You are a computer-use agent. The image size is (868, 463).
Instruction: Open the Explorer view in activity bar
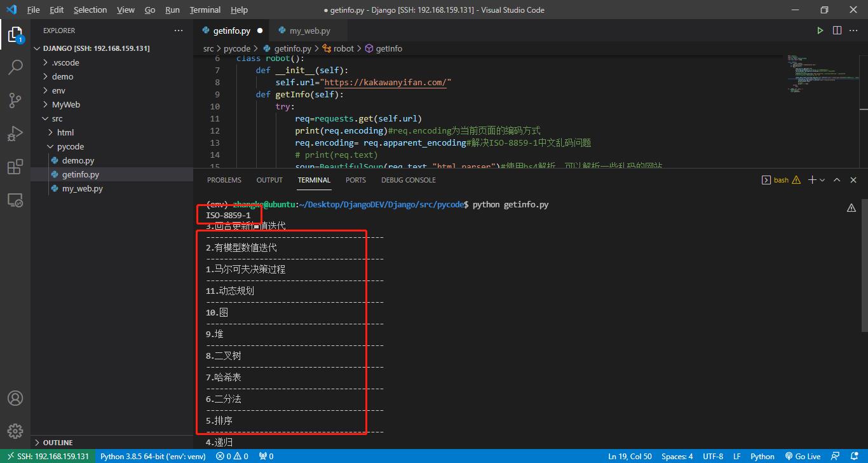click(15, 34)
